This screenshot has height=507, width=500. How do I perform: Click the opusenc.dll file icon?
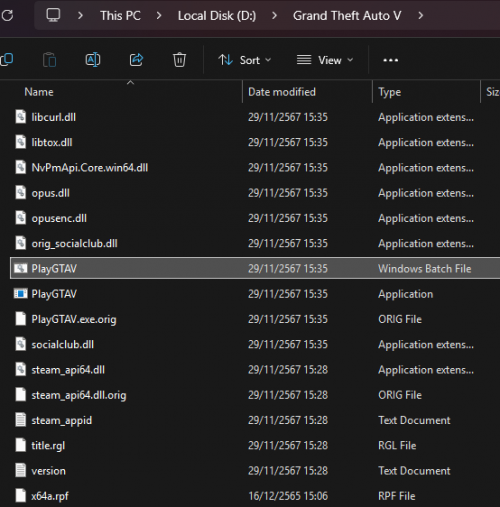tap(21, 218)
